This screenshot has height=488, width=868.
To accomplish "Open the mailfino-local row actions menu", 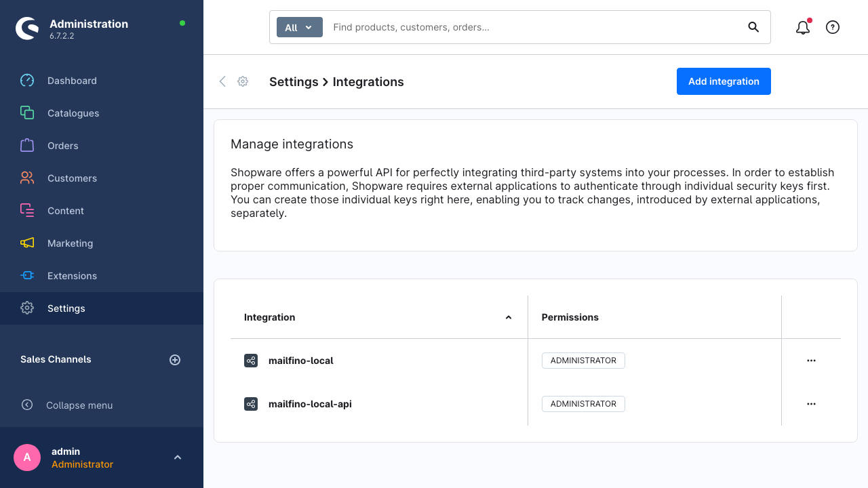I will pos(811,361).
